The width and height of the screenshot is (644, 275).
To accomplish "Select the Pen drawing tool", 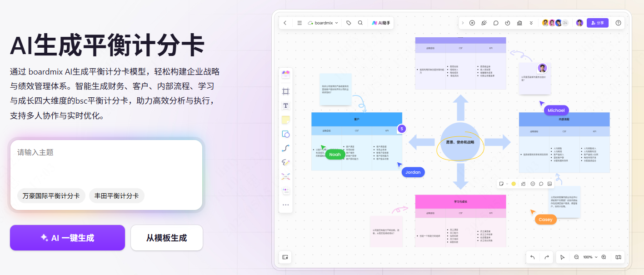I will 286,162.
